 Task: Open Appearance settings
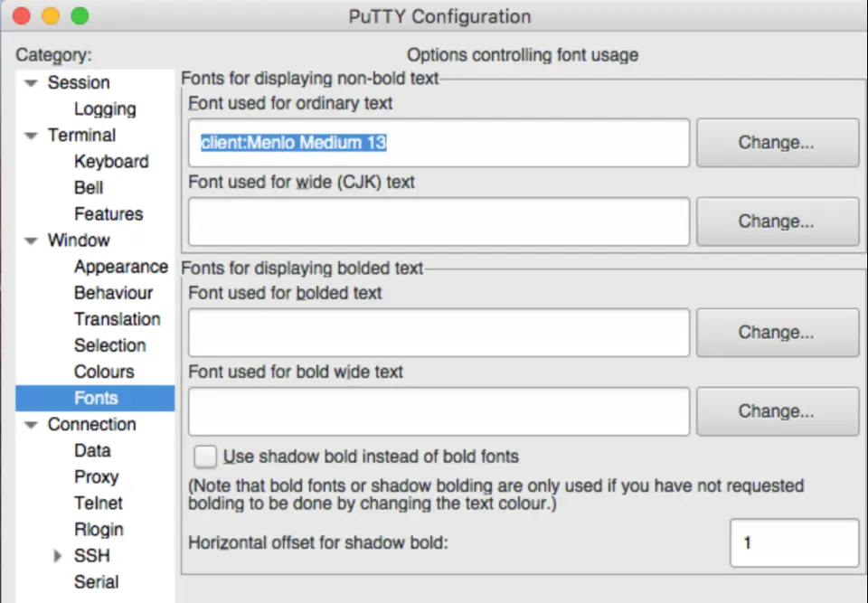(120, 267)
